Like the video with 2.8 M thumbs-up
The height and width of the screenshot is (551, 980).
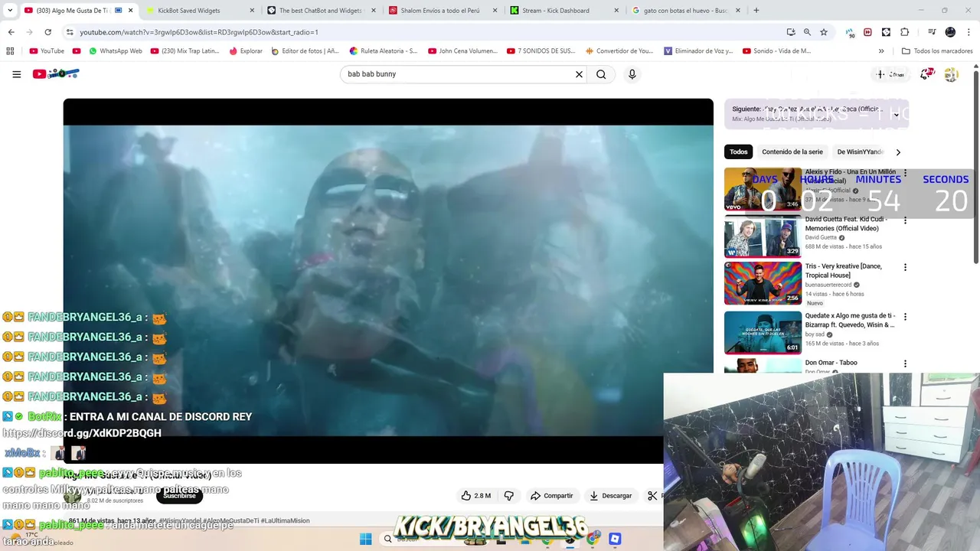coord(475,495)
